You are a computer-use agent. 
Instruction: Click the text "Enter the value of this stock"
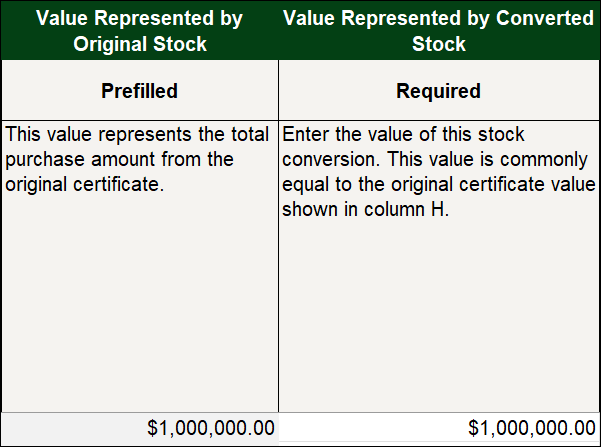[x=403, y=135]
